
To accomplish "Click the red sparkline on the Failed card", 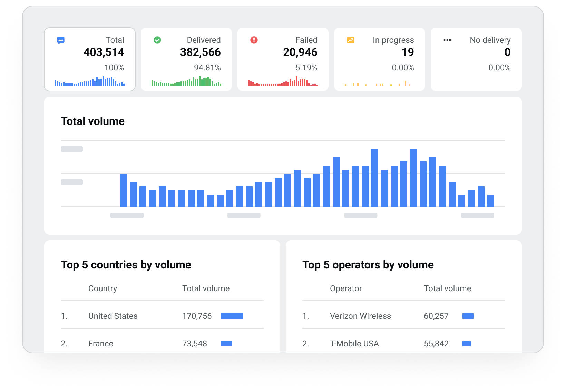I will [283, 82].
